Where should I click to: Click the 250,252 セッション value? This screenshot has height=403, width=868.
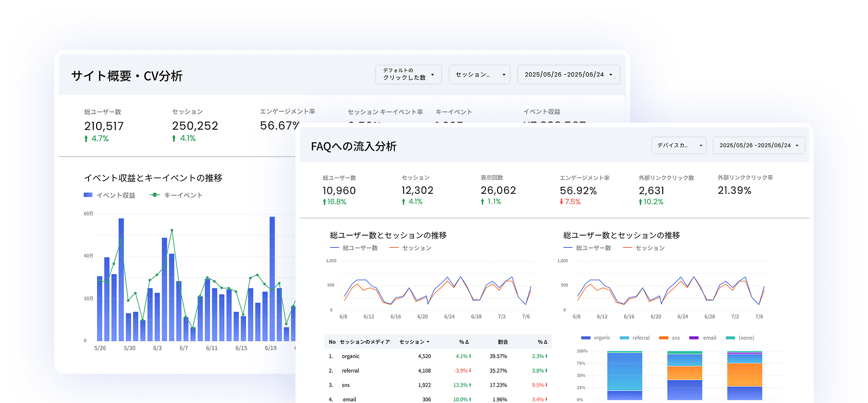click(x=195, y=126)
